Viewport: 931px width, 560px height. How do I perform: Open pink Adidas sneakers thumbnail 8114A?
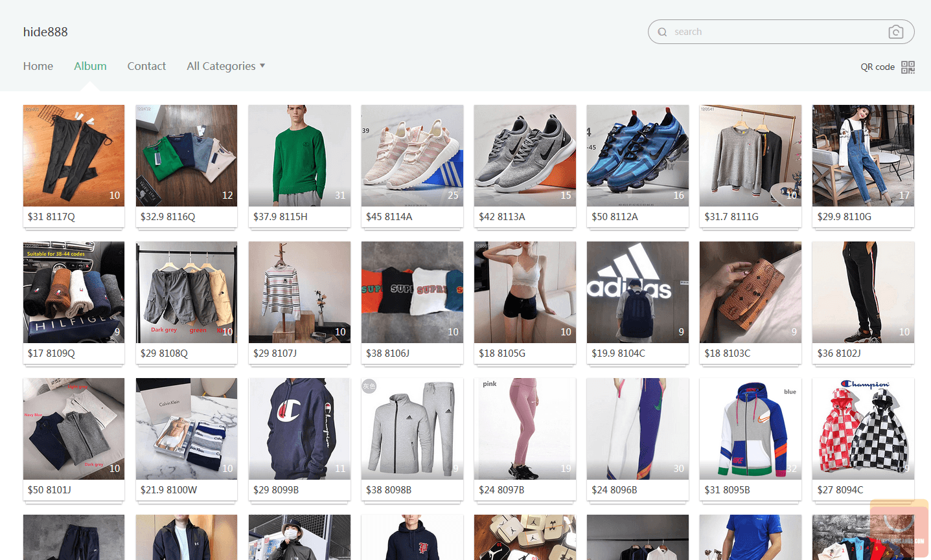point(412,155)
